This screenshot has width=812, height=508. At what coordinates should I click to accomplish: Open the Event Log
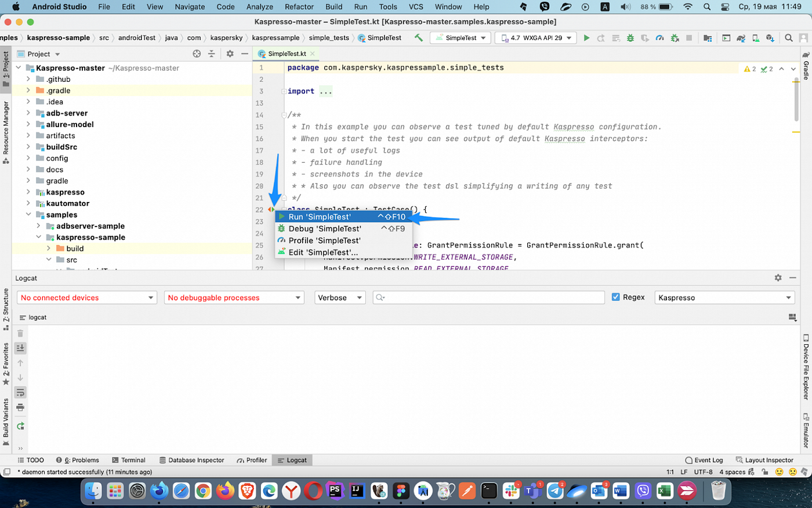coord(704,460)
